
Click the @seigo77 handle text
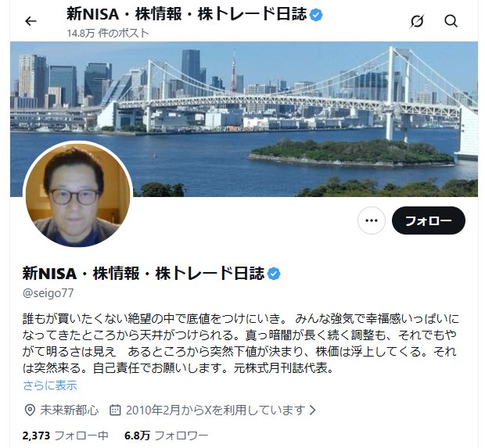click(x=48, y=293)
